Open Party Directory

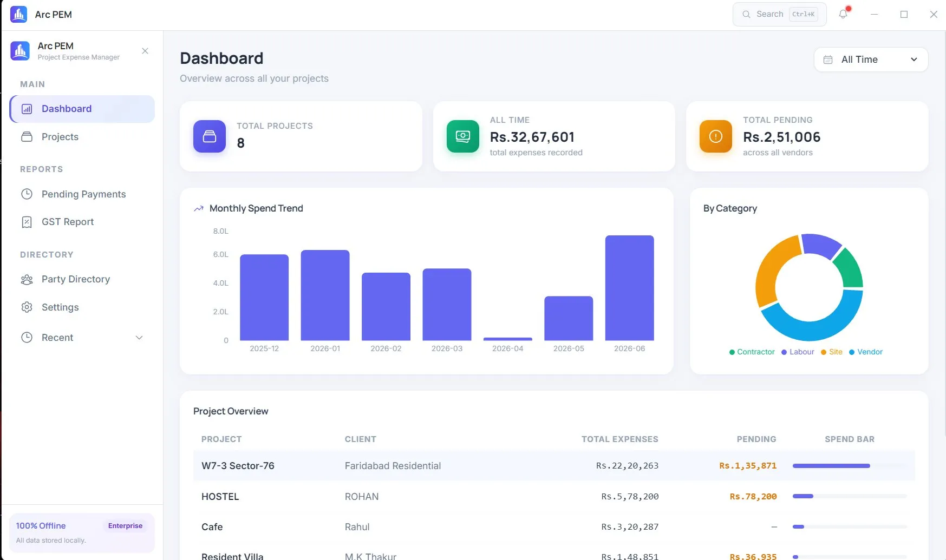tap(82, 279)
